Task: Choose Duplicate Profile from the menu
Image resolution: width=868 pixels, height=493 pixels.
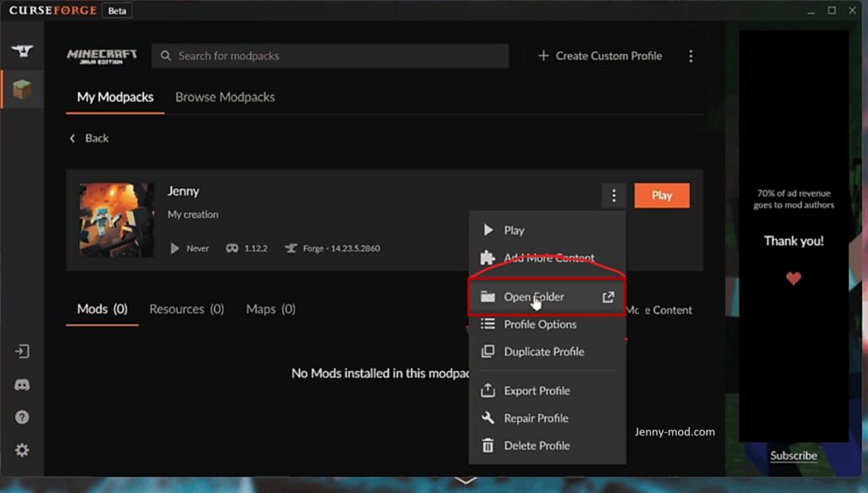Action: 543,352
